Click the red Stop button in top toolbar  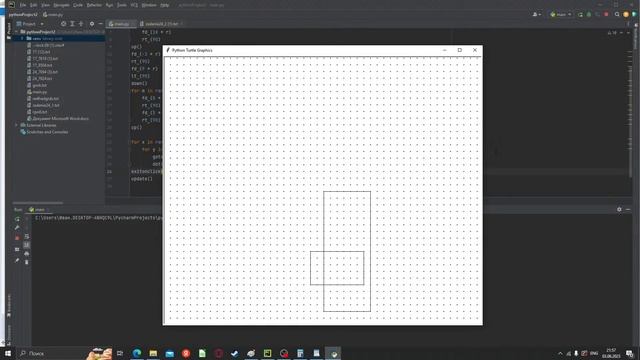tap(607, 14)
